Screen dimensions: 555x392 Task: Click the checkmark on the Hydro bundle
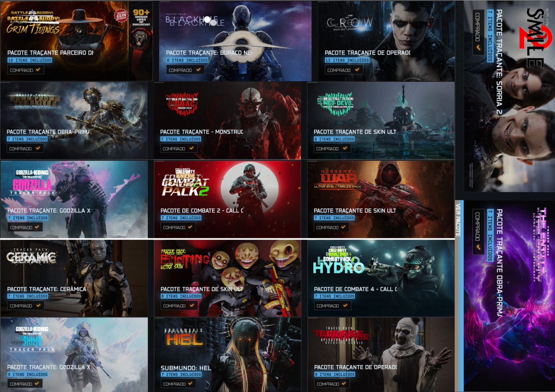point(345,305)
